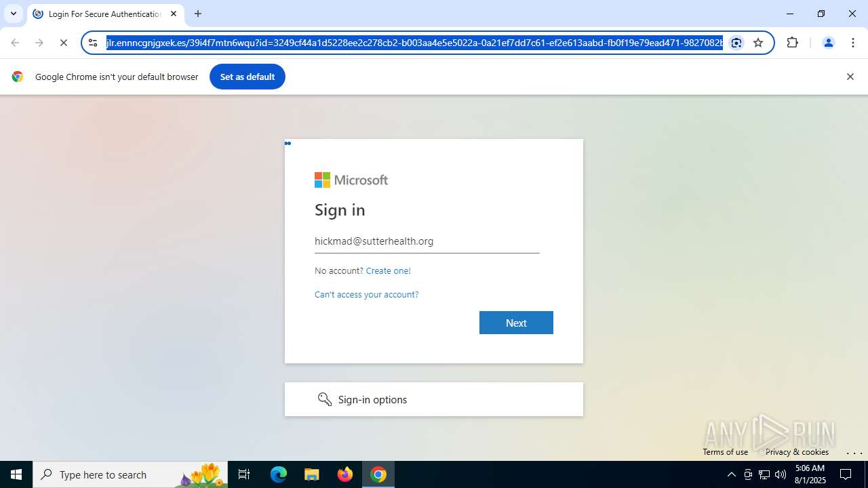The width and height of the screenshot is (868, 488).
Task: Select the Login For Secure Authentication tab
Action: pos(105,14)
